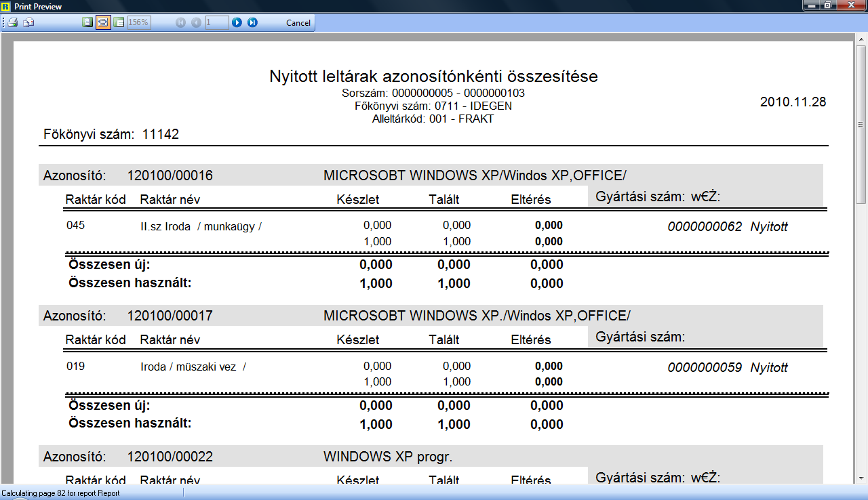This screenshot has height=500, width=868.
Task: Open the print setup icon
Action: pos(28,22)
